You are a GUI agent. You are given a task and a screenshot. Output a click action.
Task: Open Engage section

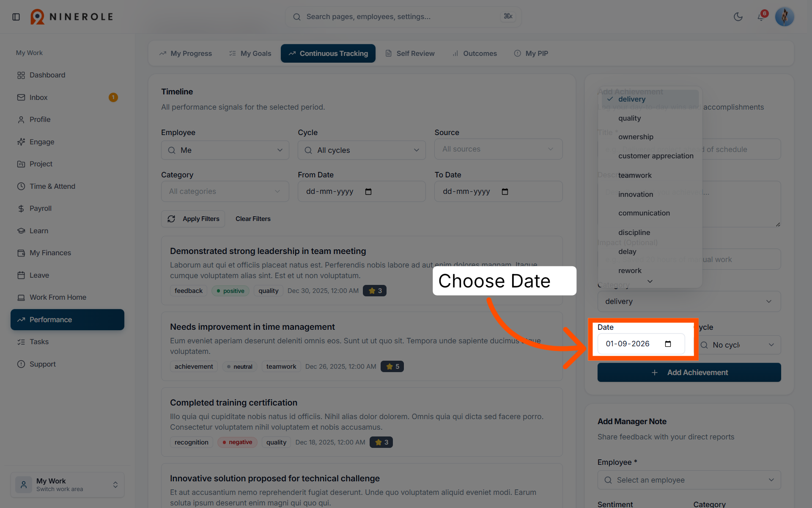[68, 142]
